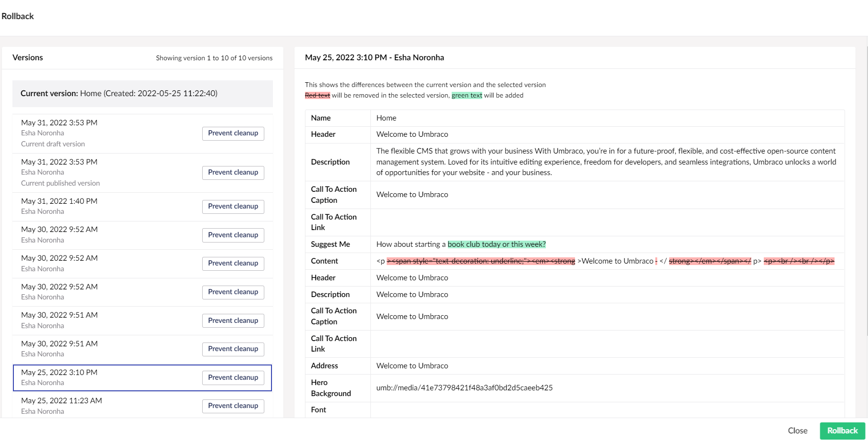The height and width of the screenshot is (442, 868).
Task: Prevent cleanup for May 25 3:10 PM version
Action: coord(233,378)
